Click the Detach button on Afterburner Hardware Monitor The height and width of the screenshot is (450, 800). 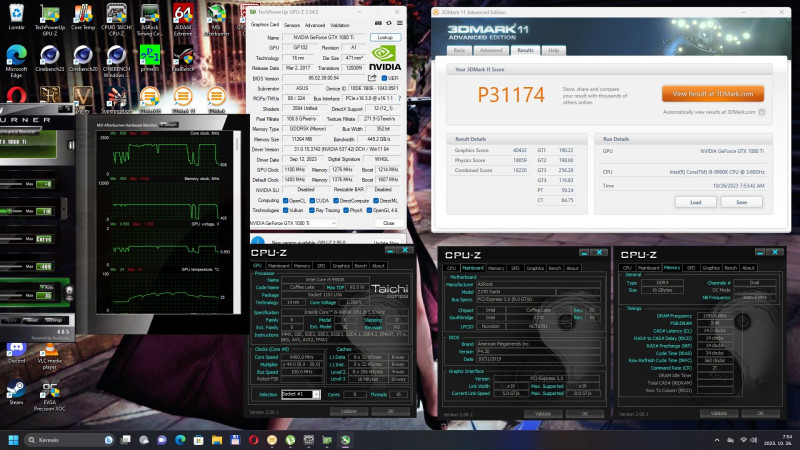[169, 125]
